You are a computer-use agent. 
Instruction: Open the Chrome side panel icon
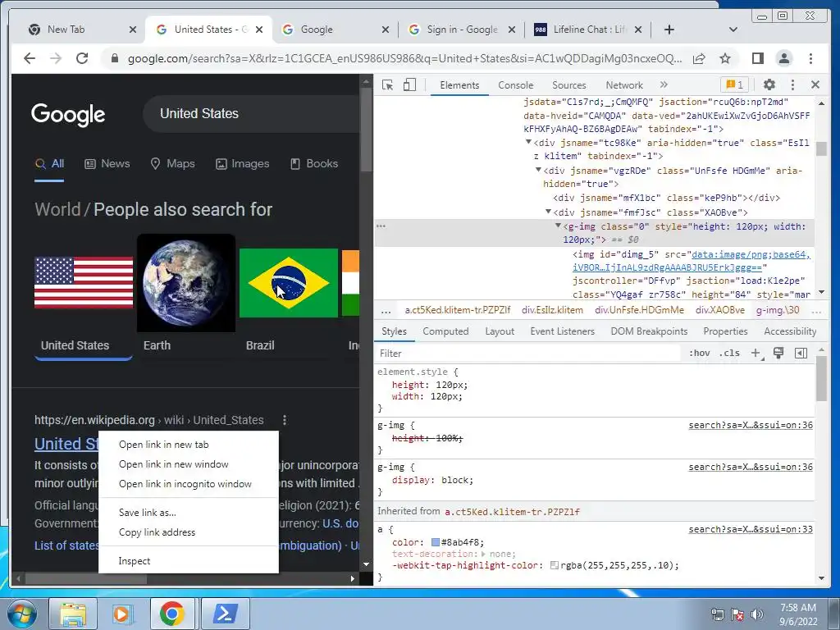coord(757,58)
